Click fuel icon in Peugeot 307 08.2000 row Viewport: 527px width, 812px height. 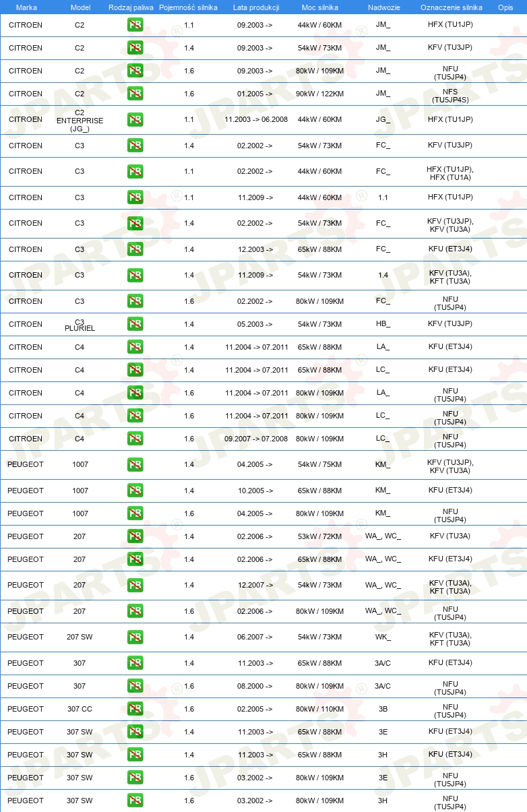click(135, 686)
